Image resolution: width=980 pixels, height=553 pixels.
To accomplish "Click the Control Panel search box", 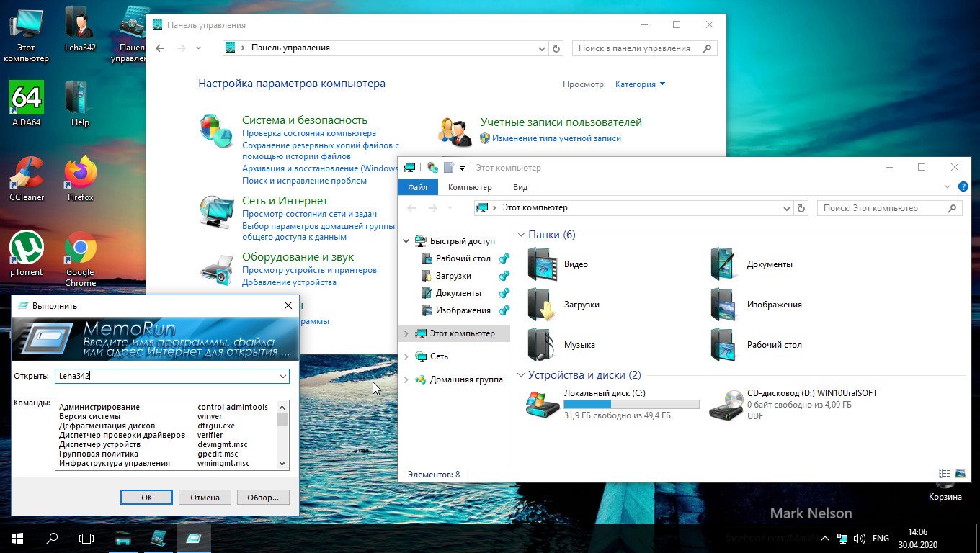I will tap(644, 48).
